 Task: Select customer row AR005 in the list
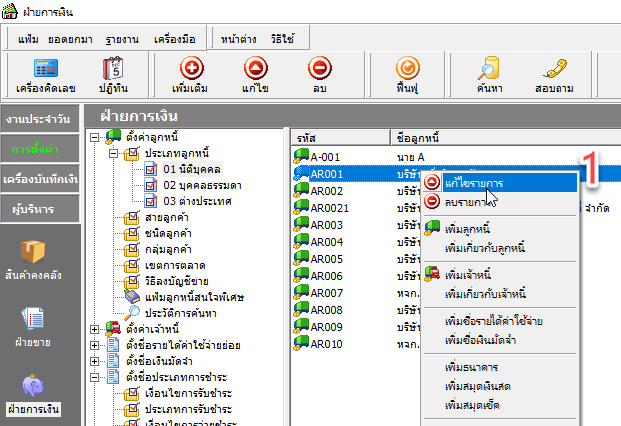point(326,258)
